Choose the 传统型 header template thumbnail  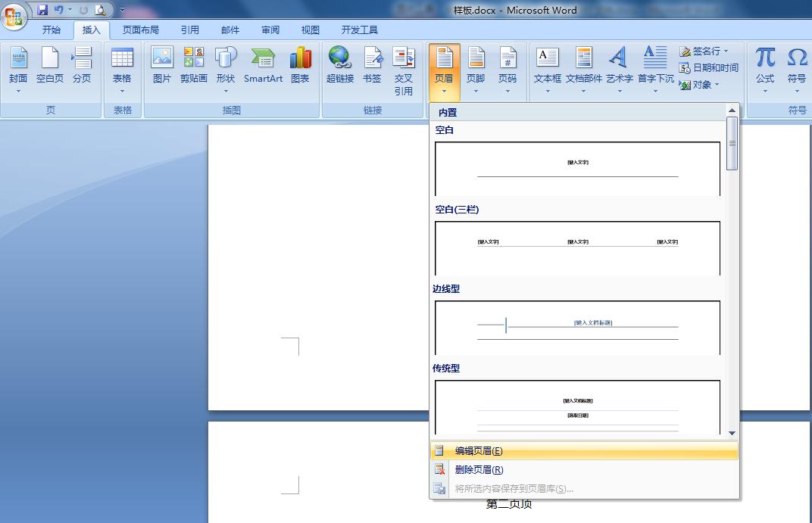(577, 407)
